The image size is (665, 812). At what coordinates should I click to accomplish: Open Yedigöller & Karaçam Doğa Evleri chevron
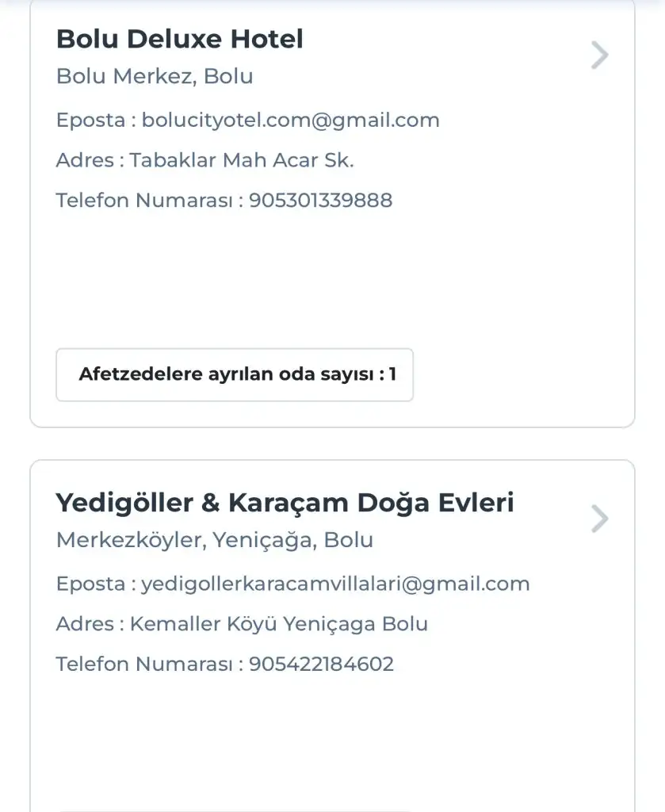[600, 519]
